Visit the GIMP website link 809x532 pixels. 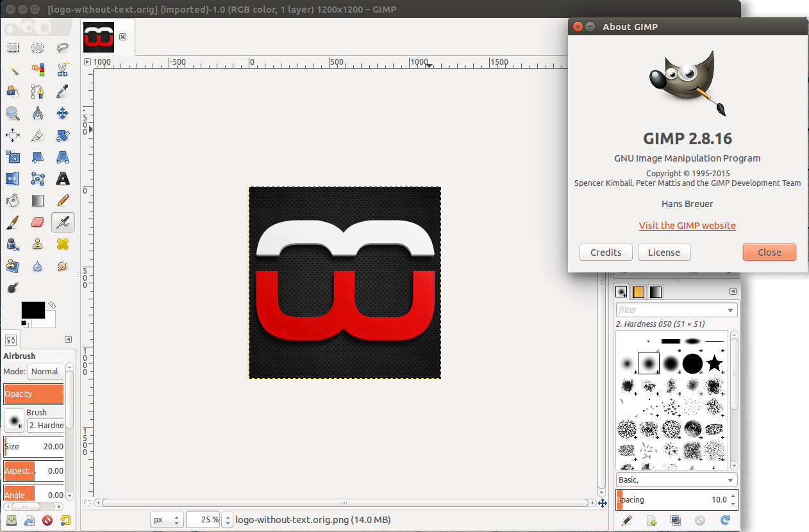[687, 226]
